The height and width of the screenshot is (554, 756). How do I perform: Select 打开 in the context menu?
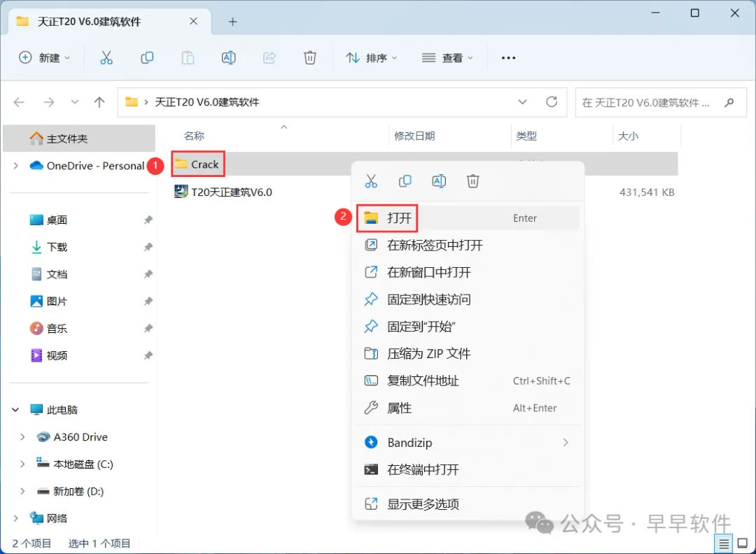pos(468,218)
